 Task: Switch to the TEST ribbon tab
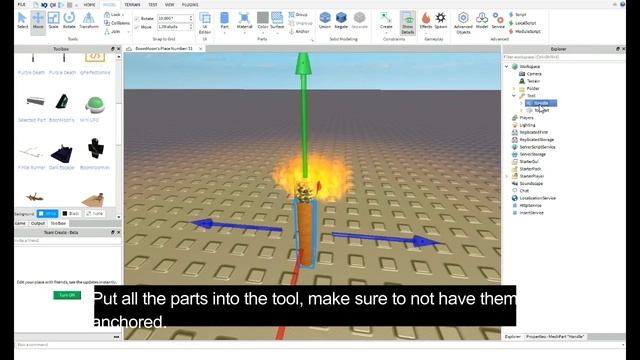coord(153,4)
